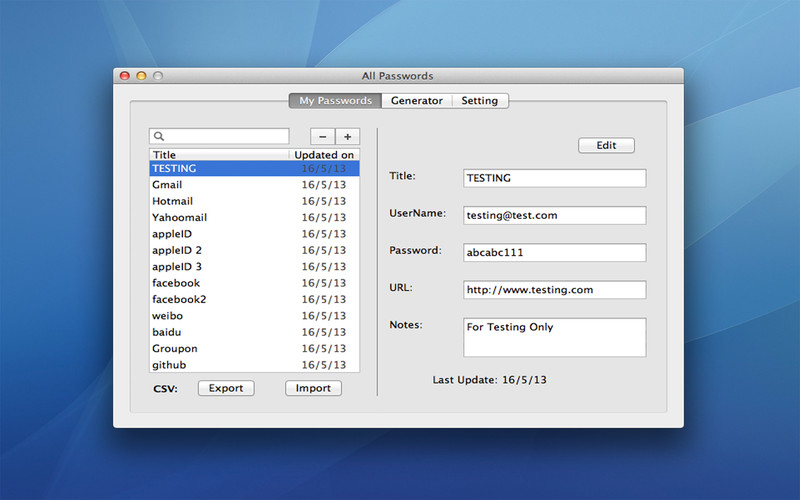Add a new entry with plus button
This screenshot has width=800, height=500.
tap(347, 137)
